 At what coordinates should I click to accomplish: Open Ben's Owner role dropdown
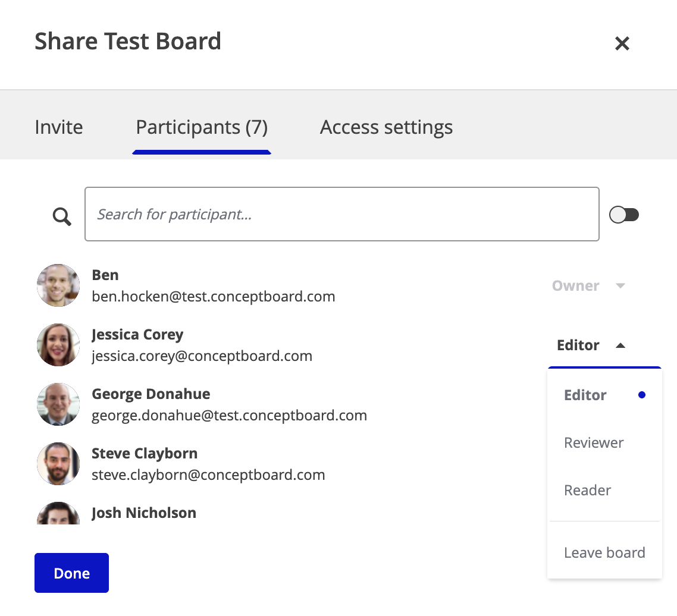tap(588, 286)
